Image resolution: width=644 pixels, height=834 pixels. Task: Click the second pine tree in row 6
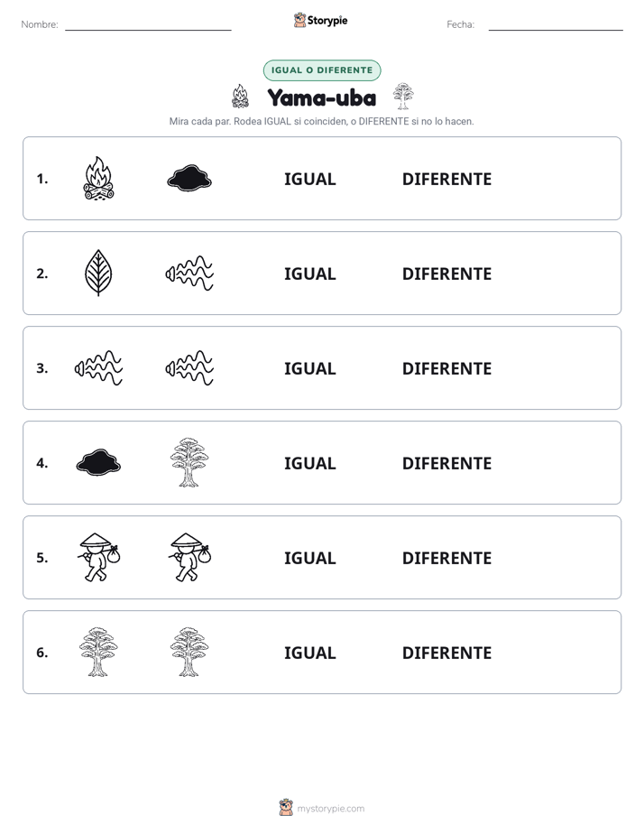[189, 652]
